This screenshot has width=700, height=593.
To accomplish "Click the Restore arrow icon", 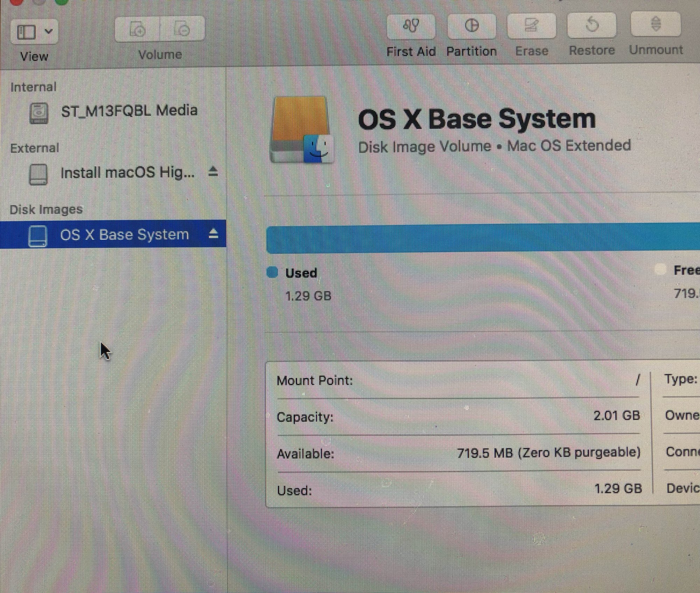I will (x=591, y=25).
